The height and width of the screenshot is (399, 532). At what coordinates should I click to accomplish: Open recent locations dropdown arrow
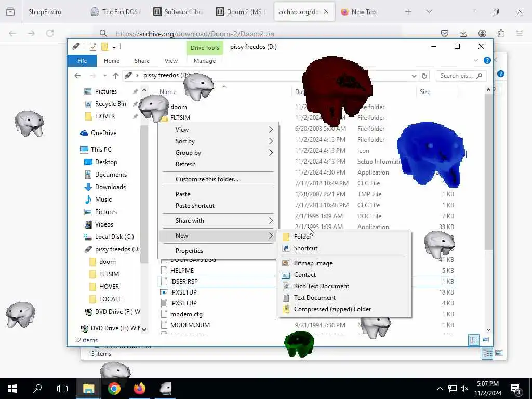(105, 76)
